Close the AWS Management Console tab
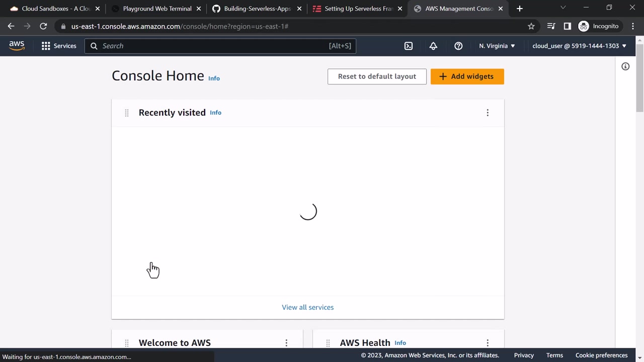Viewport: 644px width, 362px height. coord(501,9)
